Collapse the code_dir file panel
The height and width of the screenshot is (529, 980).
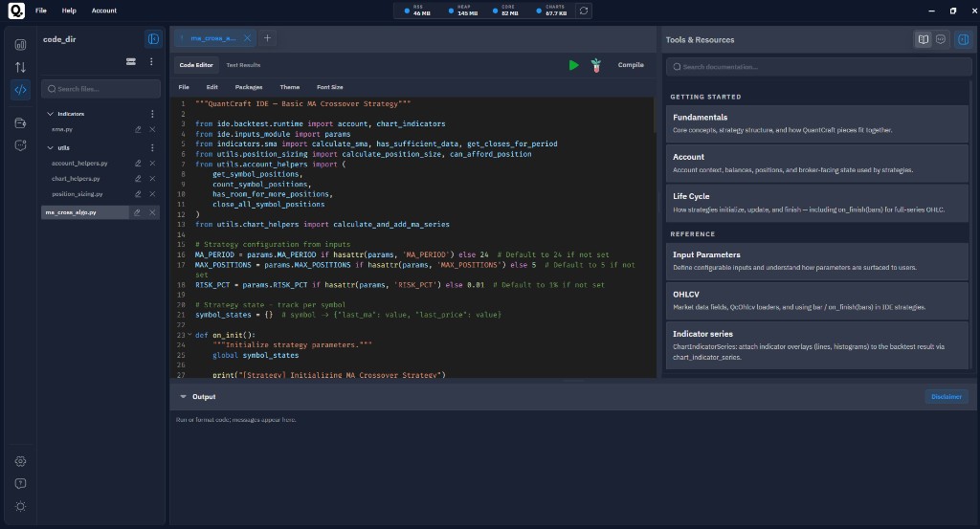coord(153,39)
